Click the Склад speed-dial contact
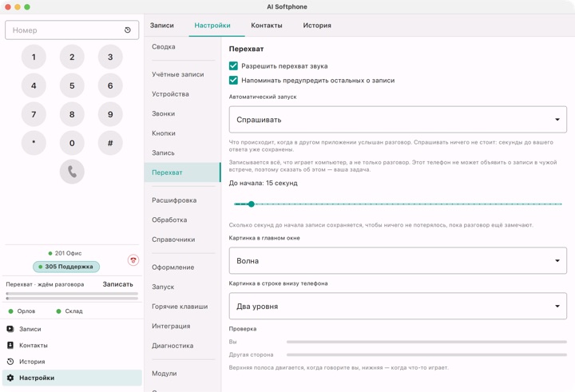575x392 pixels. pos(69,311)
